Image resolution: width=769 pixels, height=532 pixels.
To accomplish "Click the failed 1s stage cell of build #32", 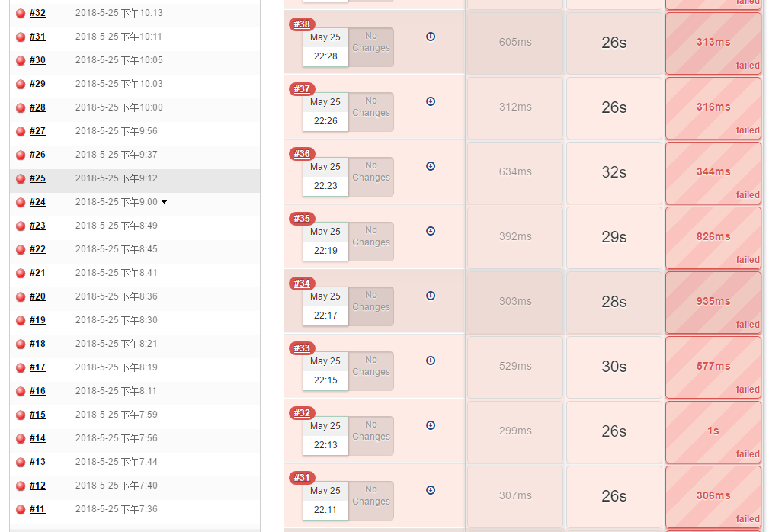I will click(713, 431).
